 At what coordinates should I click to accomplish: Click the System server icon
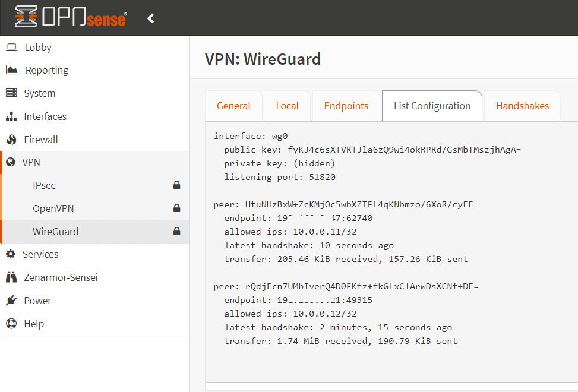[x=11, y=93]
